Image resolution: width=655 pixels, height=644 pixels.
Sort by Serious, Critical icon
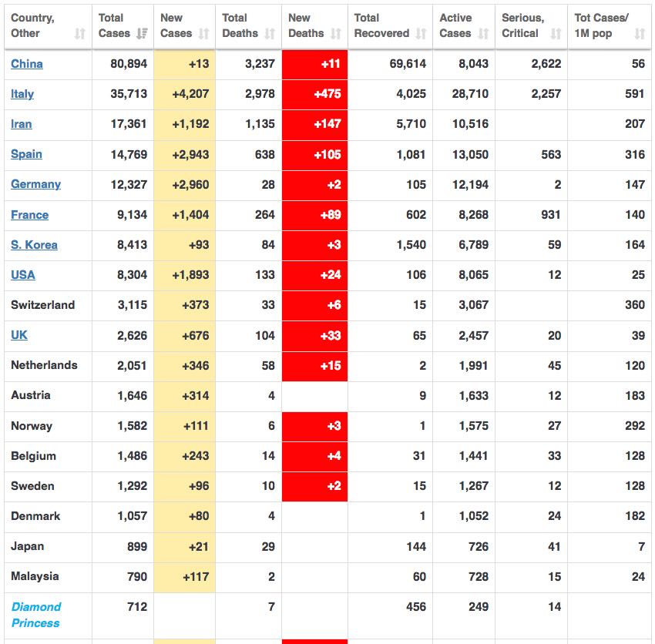556,34
